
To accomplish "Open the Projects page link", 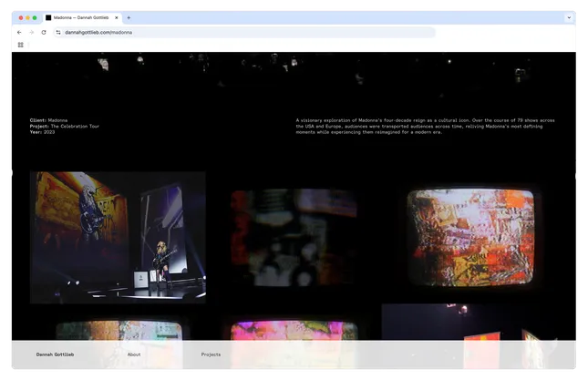I will 211,354.
